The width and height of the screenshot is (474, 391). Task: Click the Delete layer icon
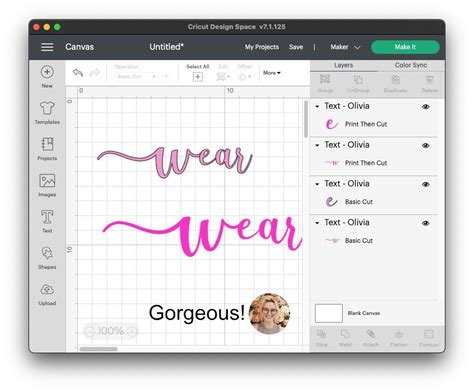click(429, 79)
